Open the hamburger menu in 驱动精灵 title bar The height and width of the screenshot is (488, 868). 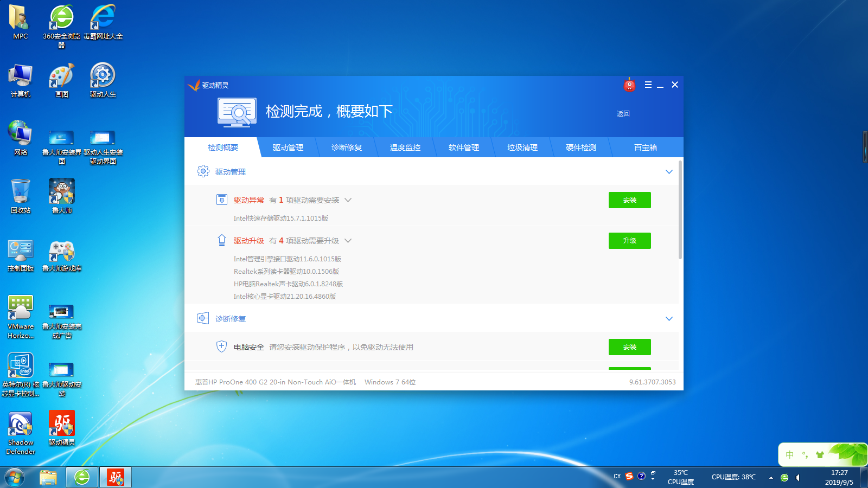648,85
